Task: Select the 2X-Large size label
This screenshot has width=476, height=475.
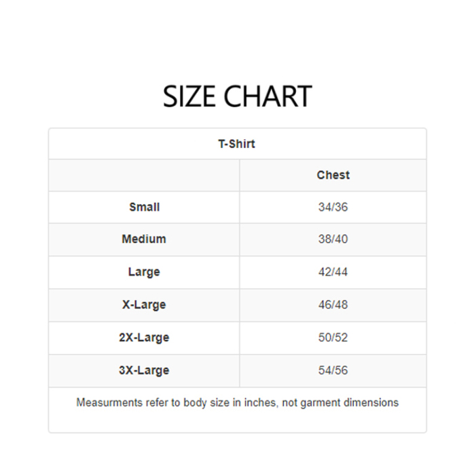Action: point(144,337)
